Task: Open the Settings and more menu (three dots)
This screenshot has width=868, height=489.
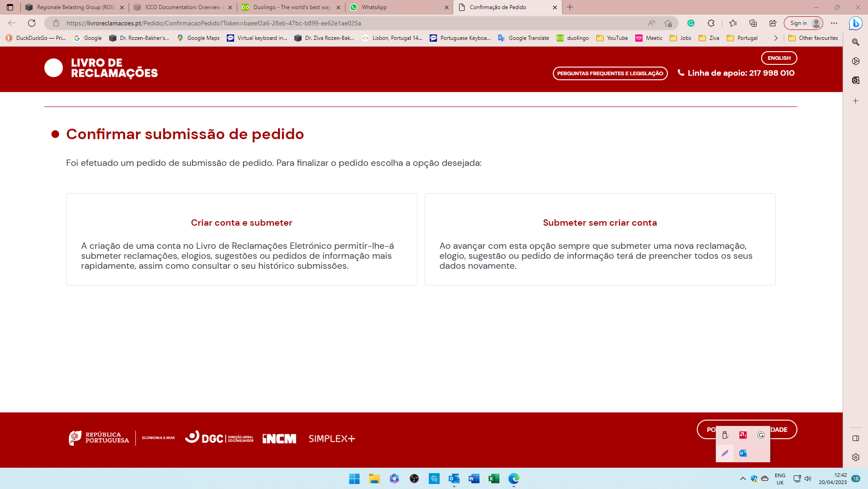Action: (834, 23)
